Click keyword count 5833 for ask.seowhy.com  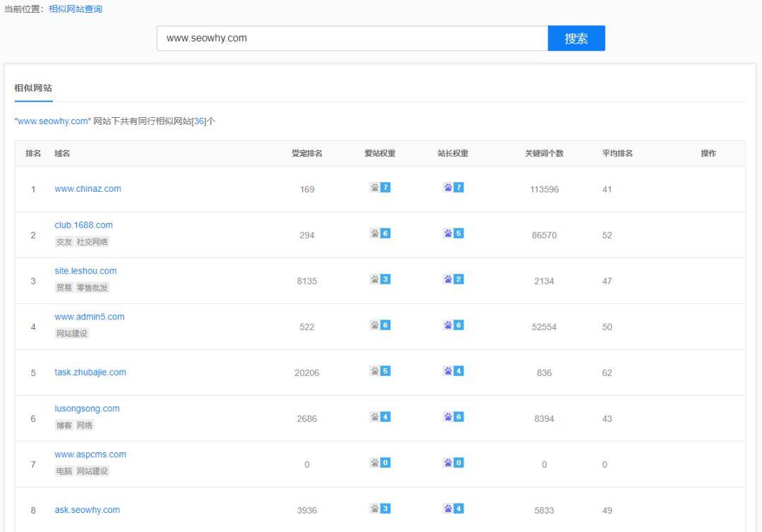544,511
